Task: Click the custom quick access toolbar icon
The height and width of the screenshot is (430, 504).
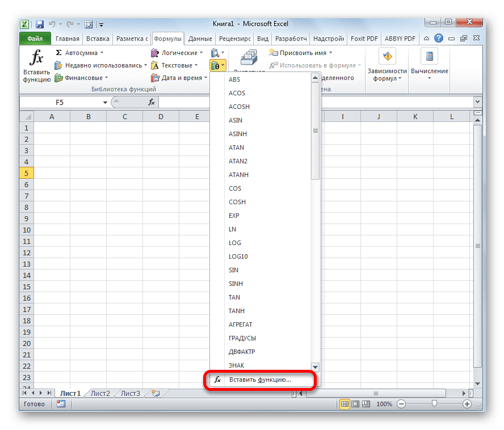Action: pos(89,24)
